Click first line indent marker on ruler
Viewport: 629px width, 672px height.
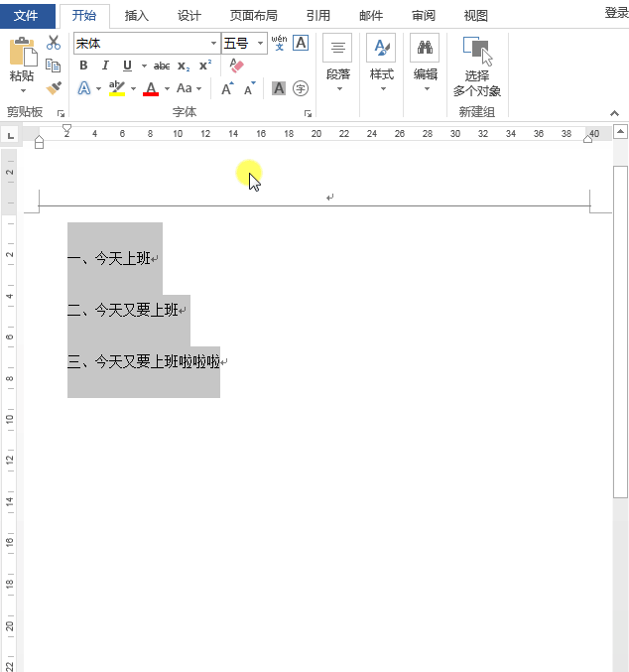[66, 128]
